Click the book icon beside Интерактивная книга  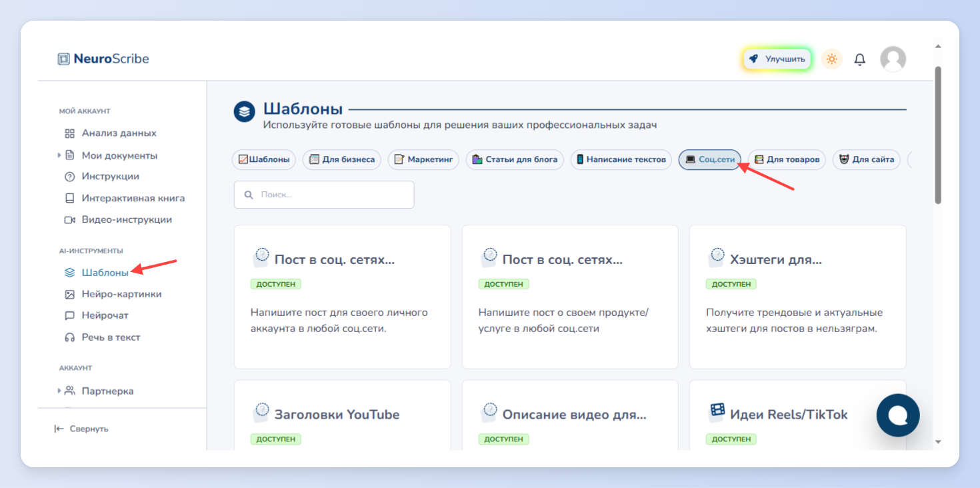69,199
